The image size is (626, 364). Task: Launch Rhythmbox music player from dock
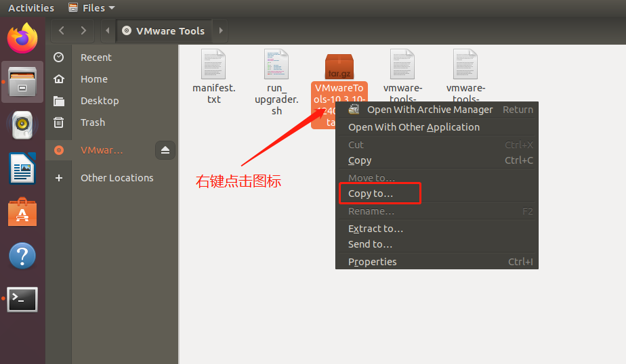click(22, 124)
